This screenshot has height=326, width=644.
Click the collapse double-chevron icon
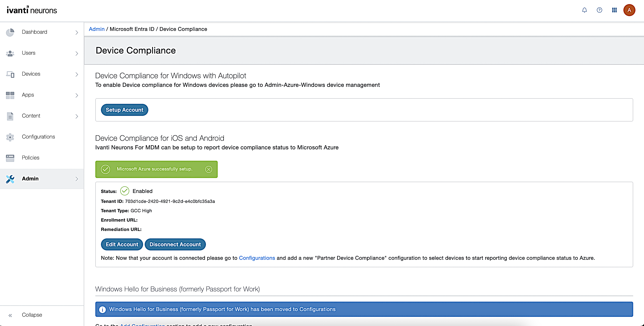(x=10, y=315)
